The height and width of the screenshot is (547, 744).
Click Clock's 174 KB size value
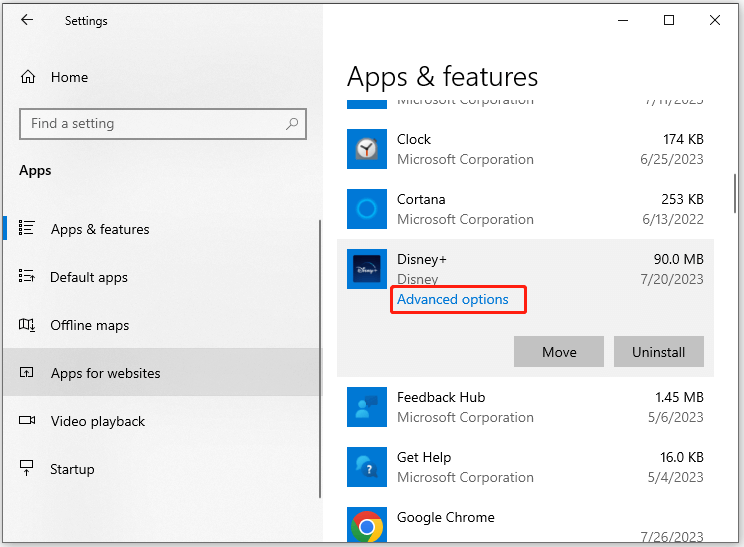(683, 139)
